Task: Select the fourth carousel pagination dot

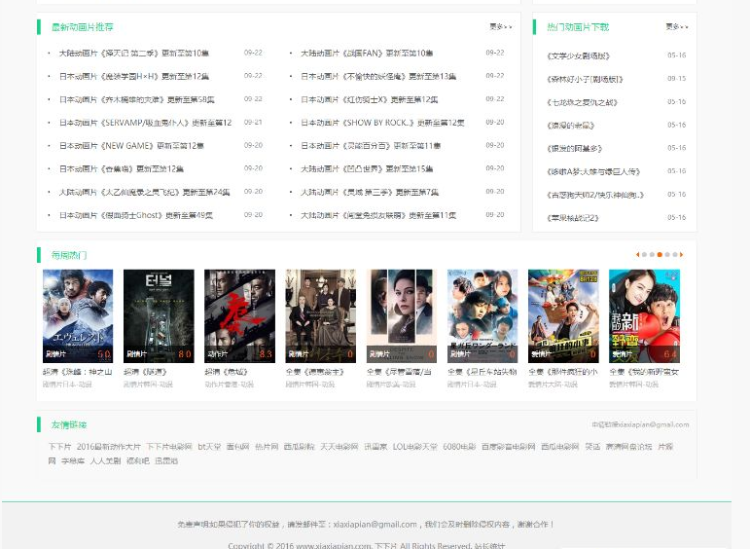Action: tap(667, 254)
